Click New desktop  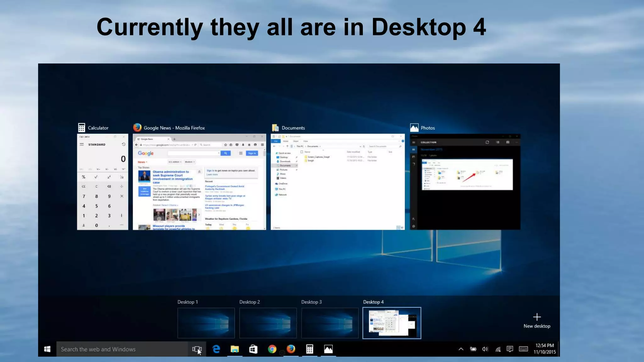point(537,321)
